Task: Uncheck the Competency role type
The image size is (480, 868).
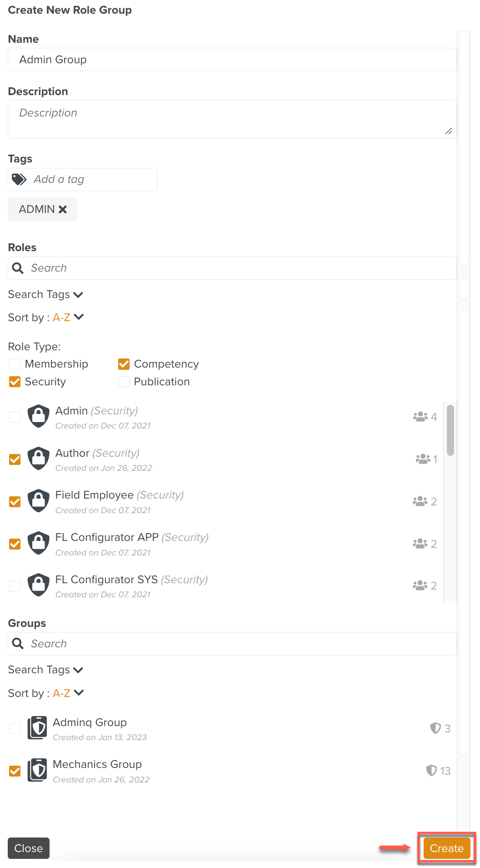Action: click(x=124, y=364)
